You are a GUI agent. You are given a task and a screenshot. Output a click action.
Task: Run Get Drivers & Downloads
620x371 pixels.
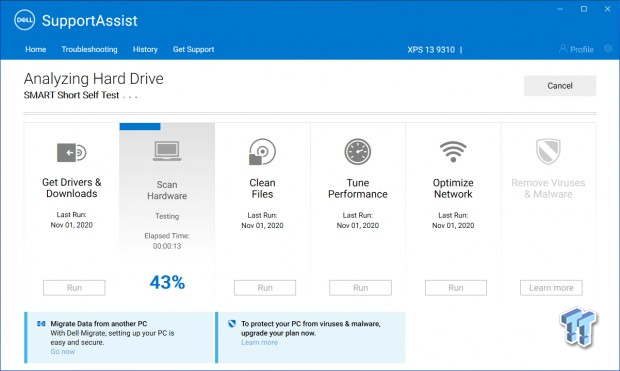pyautogui.click(x=74, y=288)
